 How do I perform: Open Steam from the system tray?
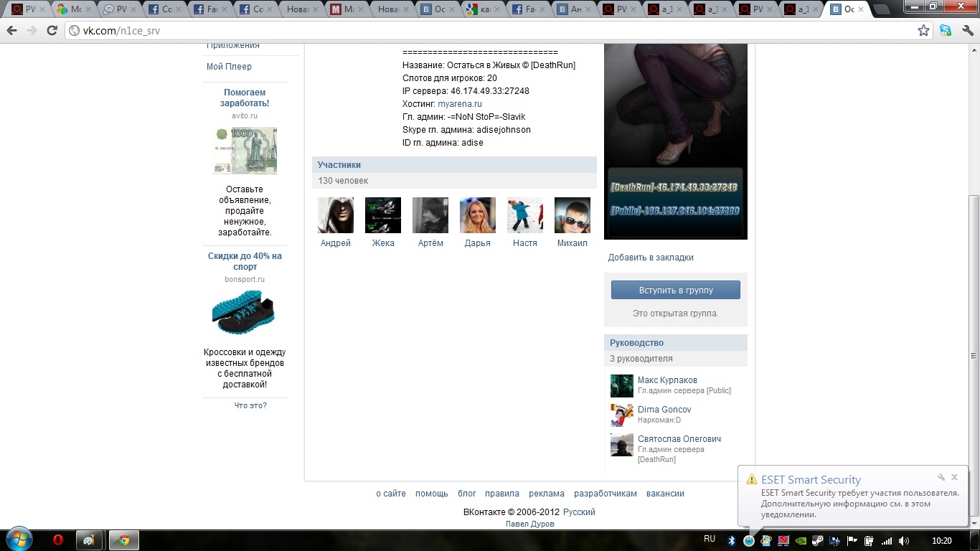(x=819, y=540)
